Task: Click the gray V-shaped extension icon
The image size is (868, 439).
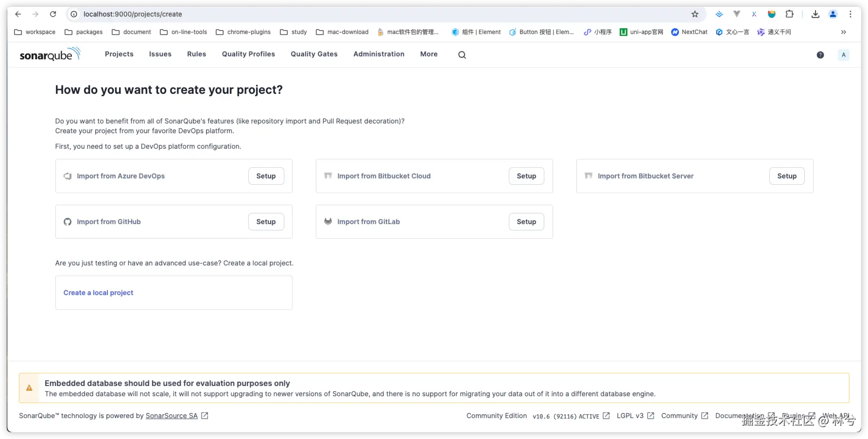Action: pyautogui.click(x=737, y=14)
